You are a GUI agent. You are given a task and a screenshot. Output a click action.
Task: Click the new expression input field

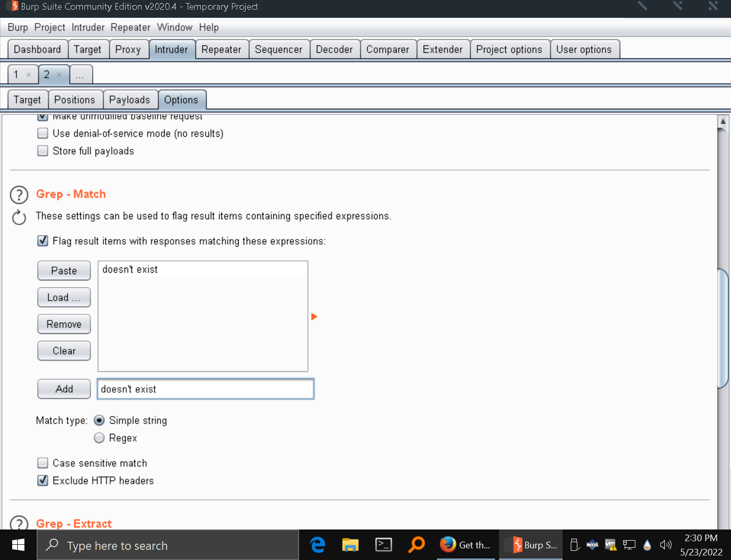coord(206,389)
